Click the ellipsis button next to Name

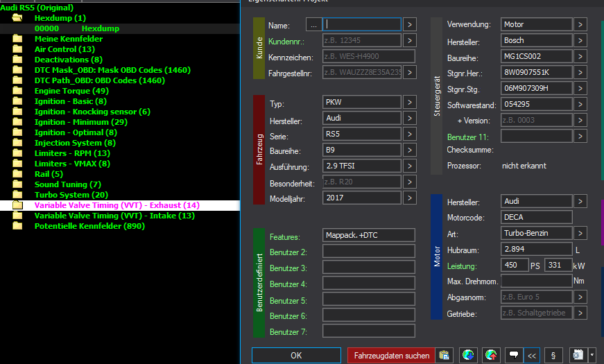point(313,25)
